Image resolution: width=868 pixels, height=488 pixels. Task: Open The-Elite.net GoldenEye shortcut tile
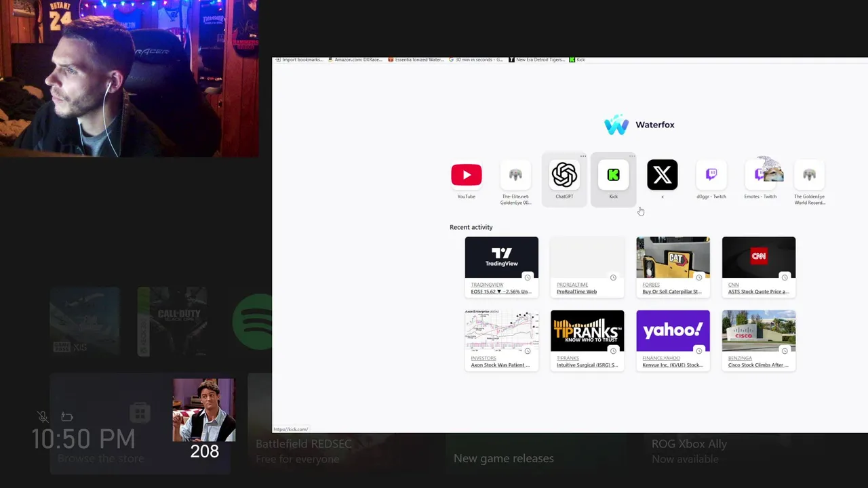pos(515,175)
